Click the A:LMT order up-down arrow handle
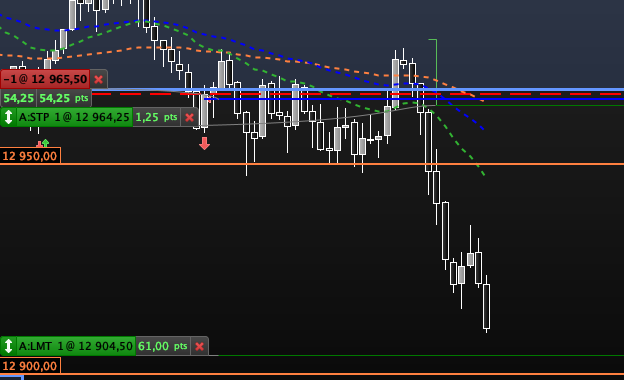The height and width of the screenshot is (380, 624). (8, 346)
